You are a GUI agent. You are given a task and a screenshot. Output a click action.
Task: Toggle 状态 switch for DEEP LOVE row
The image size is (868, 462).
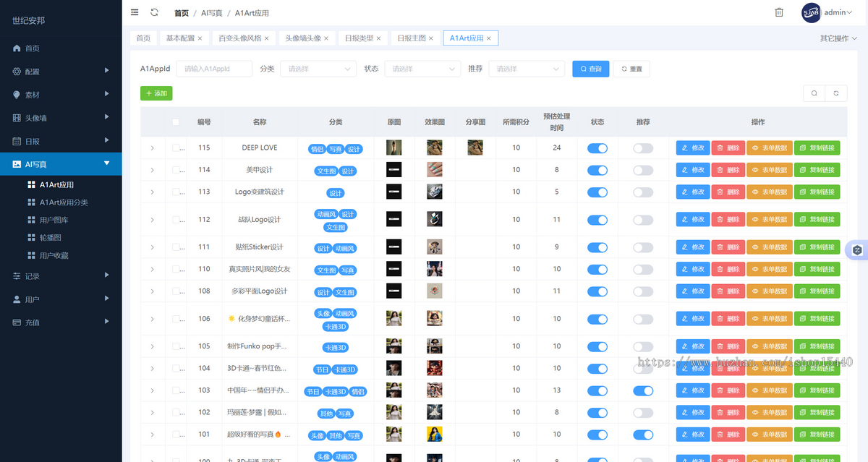coord(597,148)
